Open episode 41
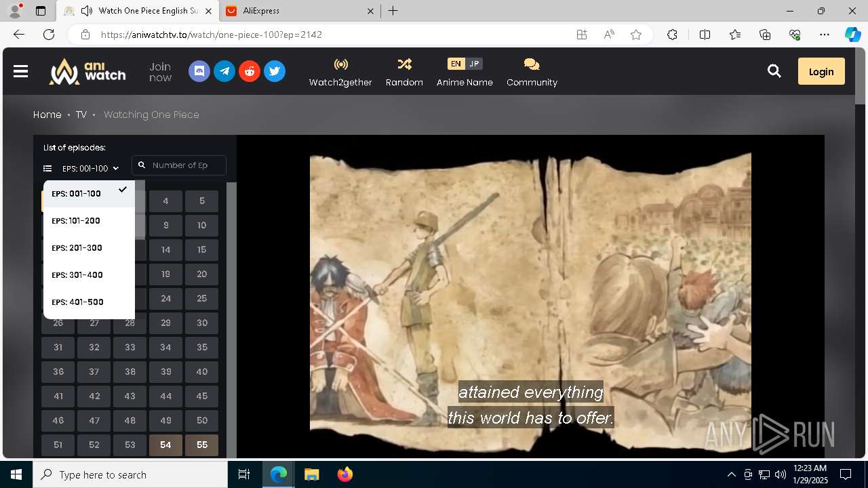Screen dimensions: 868x488 coord(58,396)
